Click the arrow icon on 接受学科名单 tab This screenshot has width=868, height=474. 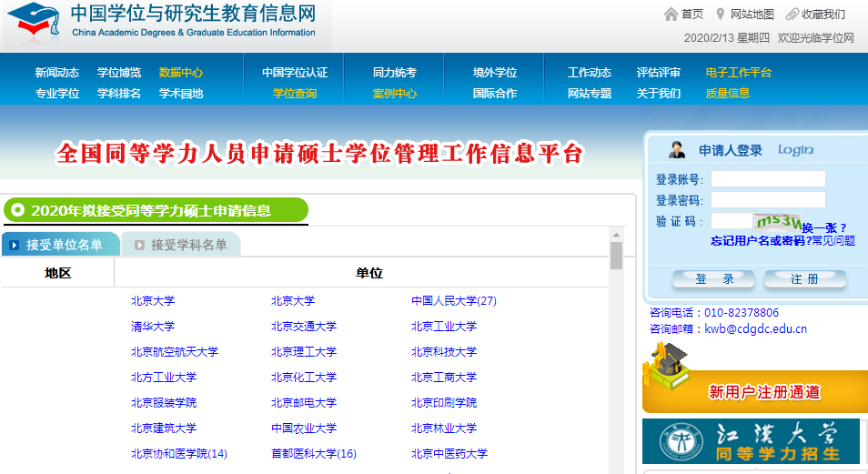[x=139, y=245]
